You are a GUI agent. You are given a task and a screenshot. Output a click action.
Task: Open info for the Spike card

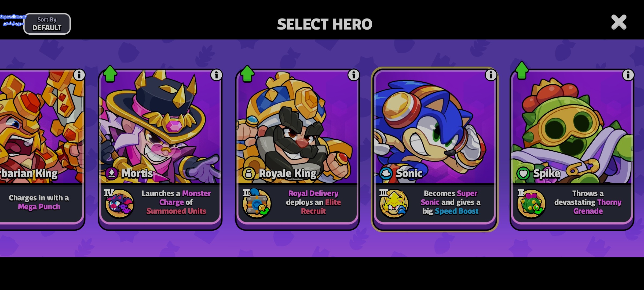point(628,75)
